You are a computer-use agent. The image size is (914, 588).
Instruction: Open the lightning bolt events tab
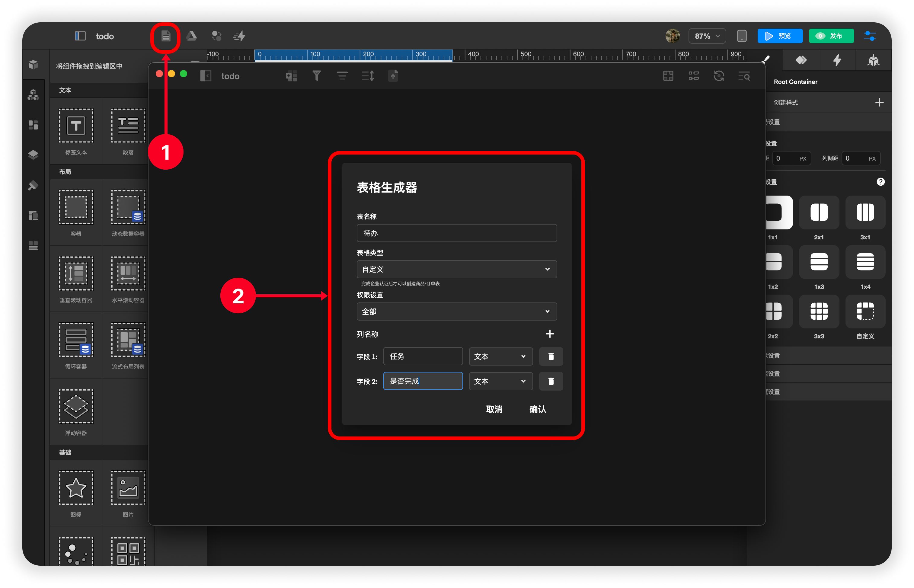point(837,60)
